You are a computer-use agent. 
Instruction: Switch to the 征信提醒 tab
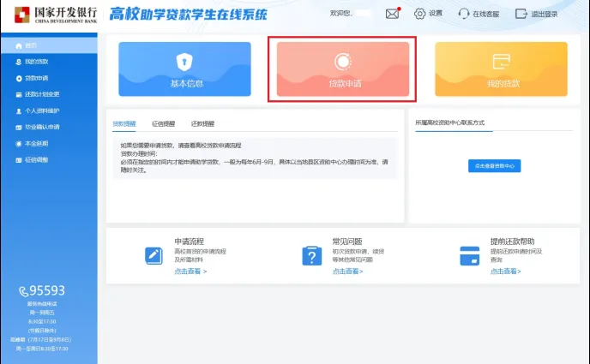click(x=163, y=123)
